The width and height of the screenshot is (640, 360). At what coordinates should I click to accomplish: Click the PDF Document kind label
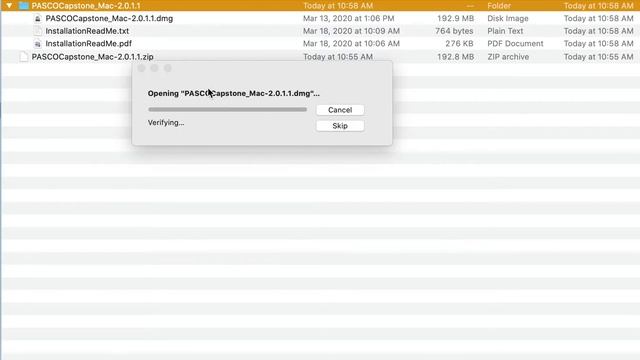point(515,43)
